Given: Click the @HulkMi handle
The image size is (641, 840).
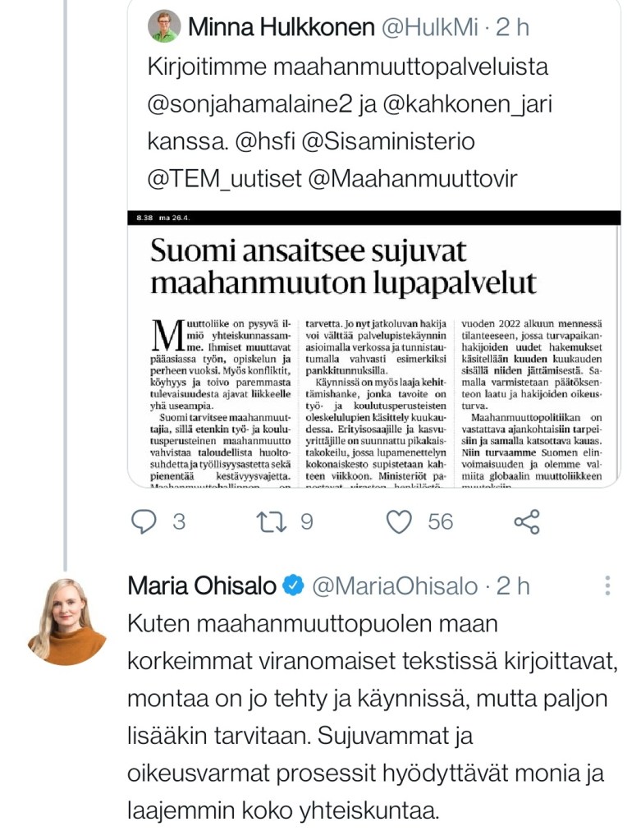Looking at the screenshot, I should (x=425, y=28).
